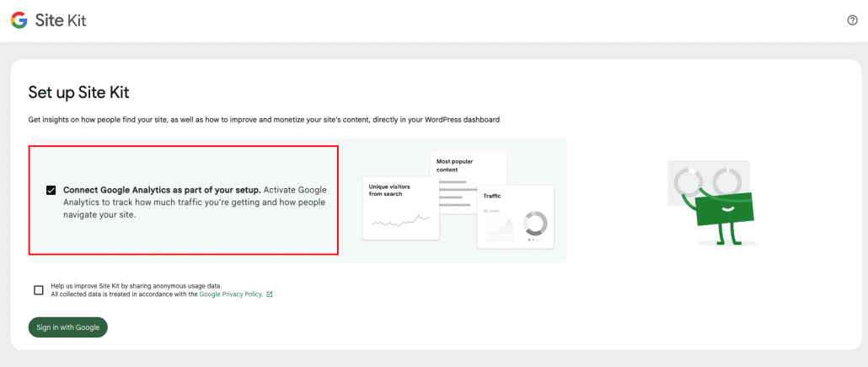Click the Connect Google Analytics bold text
This screenshot has width=868, height=367.
162,190
